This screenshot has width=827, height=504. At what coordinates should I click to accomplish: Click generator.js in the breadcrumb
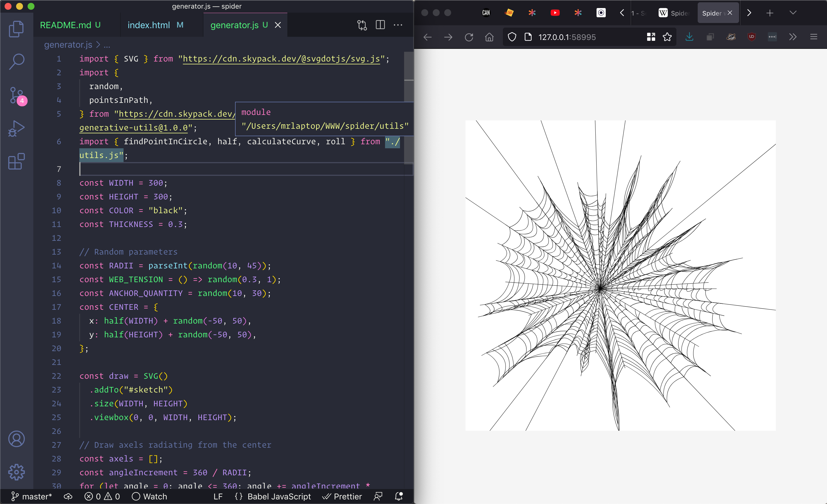(x=68, y=45)
